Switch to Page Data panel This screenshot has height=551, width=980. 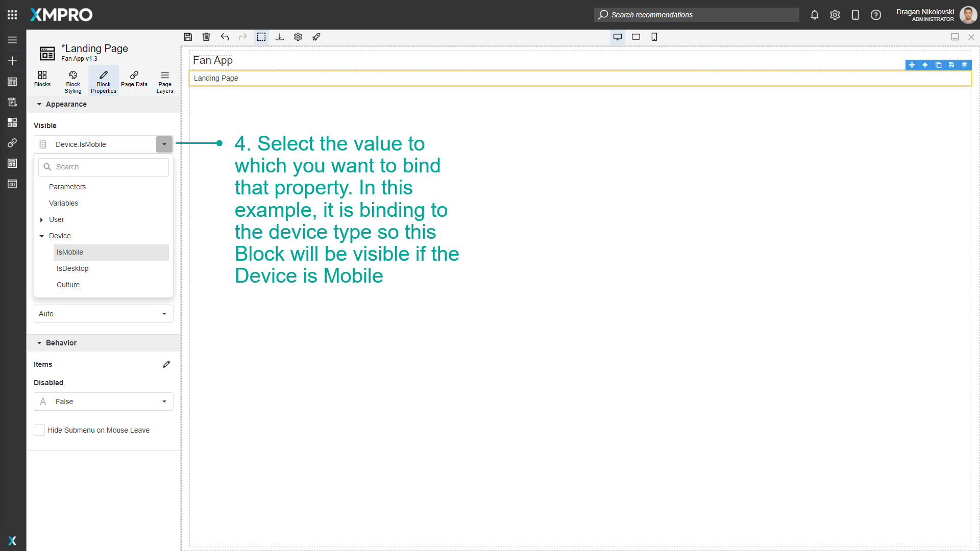(134, 81)
